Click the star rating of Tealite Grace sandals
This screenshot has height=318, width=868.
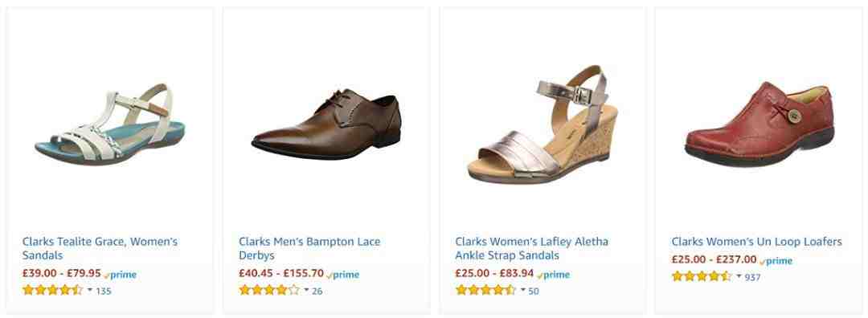point(52,290)
